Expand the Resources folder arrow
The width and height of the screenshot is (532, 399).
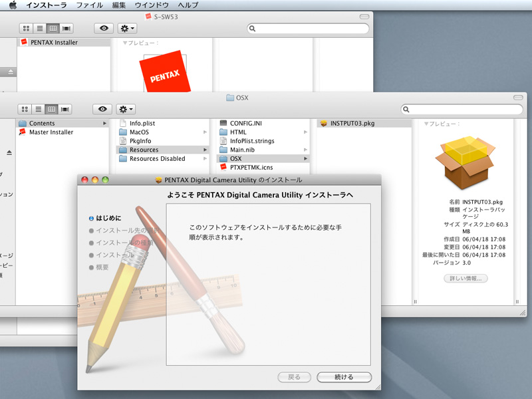pyautogui.click(x=205, y=150)
